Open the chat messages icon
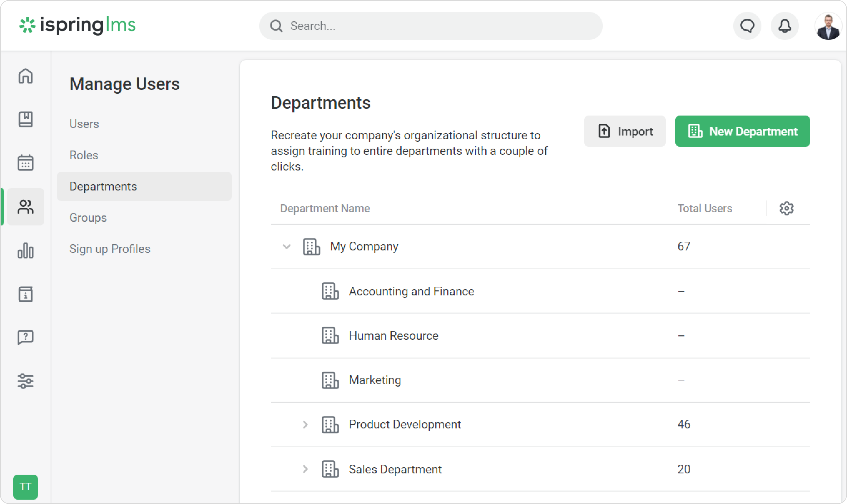The width and height of the screenshot is (847, 504). 747,26
